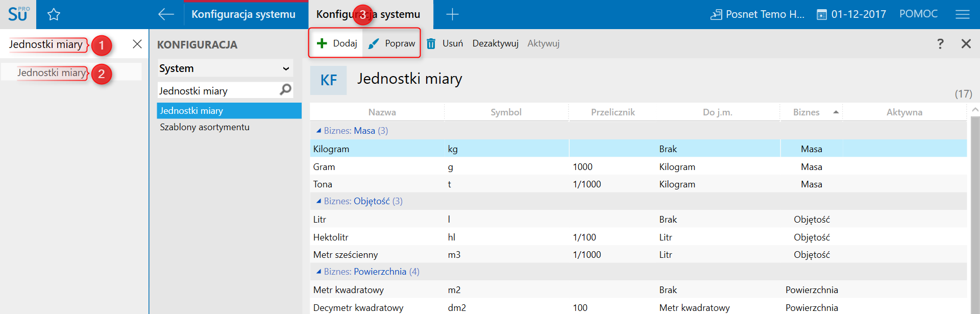Click the Dezaktywuj button
The image size is (980, 314).
point(495,43)
